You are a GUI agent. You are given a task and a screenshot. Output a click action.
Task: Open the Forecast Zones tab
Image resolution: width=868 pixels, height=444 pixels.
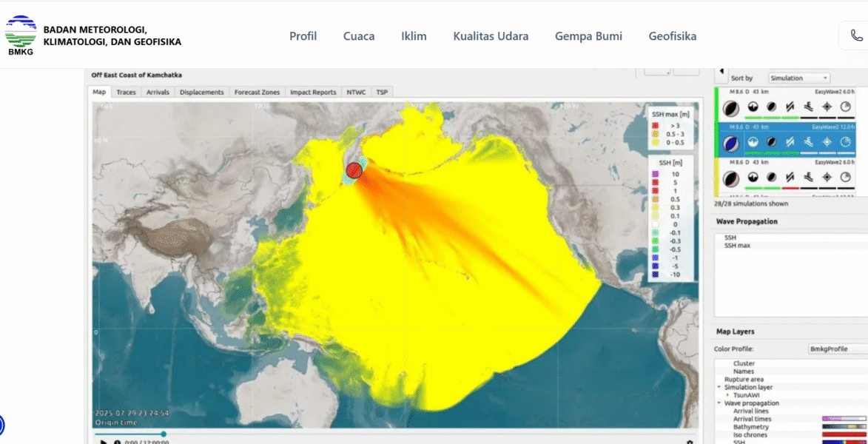[x=257, y=92]
